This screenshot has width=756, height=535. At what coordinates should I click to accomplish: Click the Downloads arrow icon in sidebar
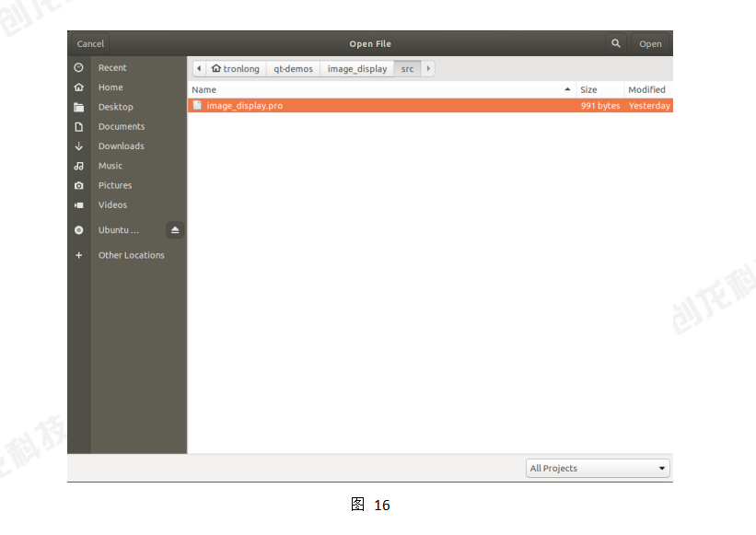pyautogui.click(x=78, y=146)
